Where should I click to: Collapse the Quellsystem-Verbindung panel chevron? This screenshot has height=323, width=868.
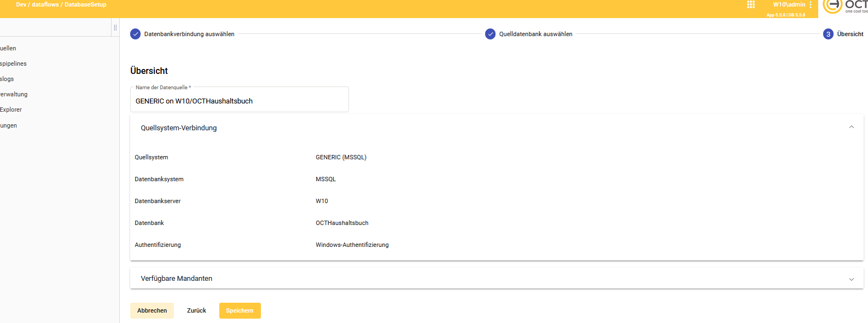click(x=851, y=128)
